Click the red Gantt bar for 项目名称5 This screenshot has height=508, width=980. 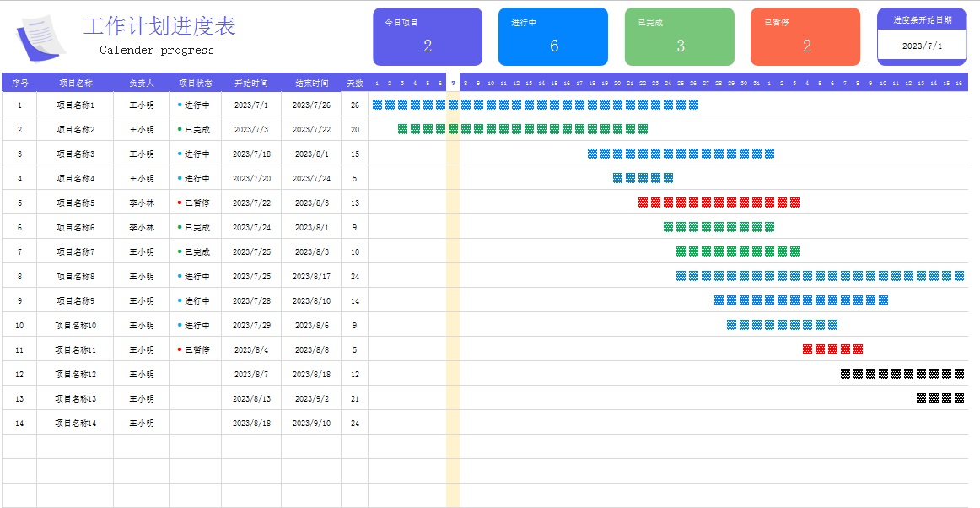click(719, 203)
